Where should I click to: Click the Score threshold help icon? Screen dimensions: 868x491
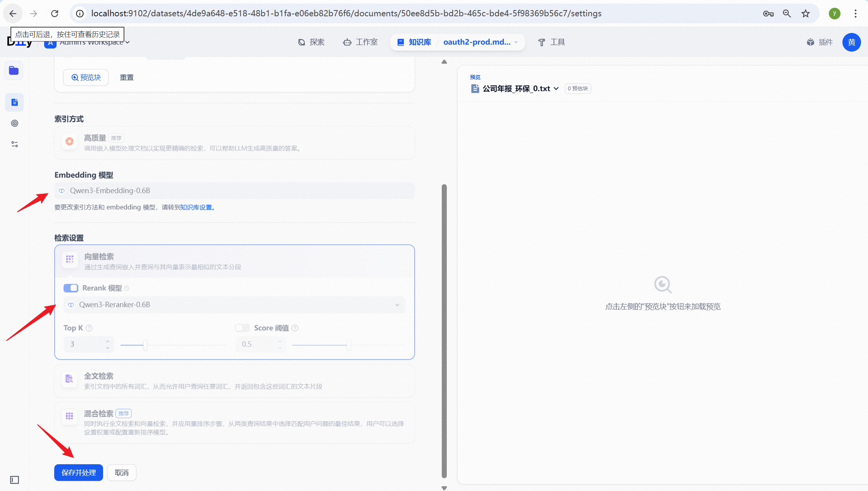(295, 328)
